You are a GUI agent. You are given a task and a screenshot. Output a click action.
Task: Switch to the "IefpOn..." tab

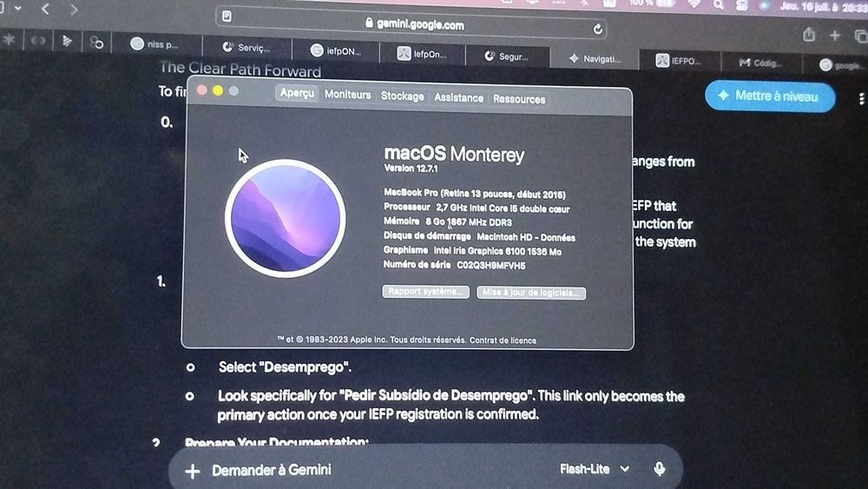423,54
